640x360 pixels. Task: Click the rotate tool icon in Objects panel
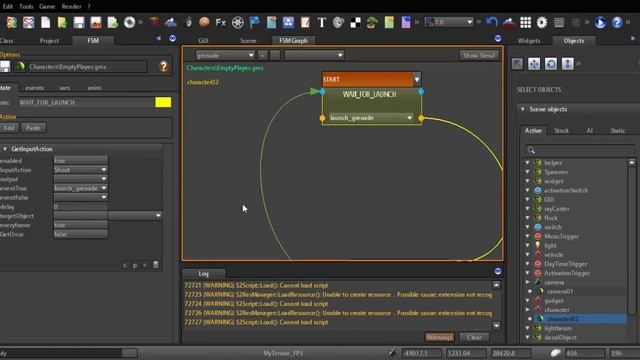(551, 64)
